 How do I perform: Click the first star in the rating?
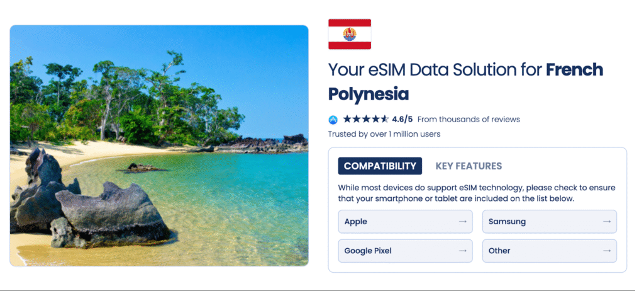tap(347, 119)
